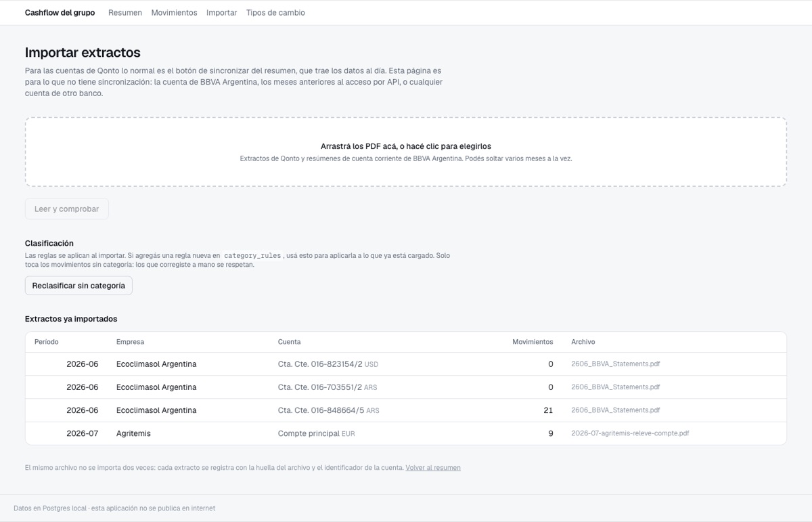Click the Leer y comprobar button
The image size is (812, 522).
(x=66, y=209)
